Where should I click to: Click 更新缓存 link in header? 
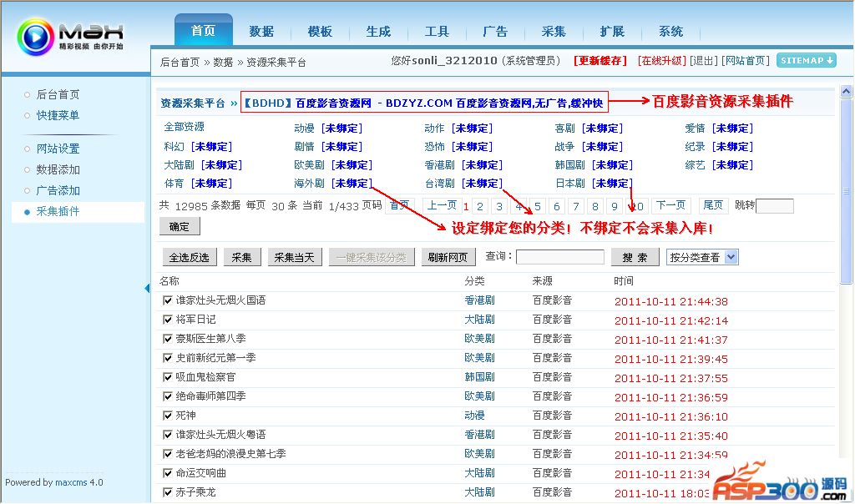[x=600, y=61]
